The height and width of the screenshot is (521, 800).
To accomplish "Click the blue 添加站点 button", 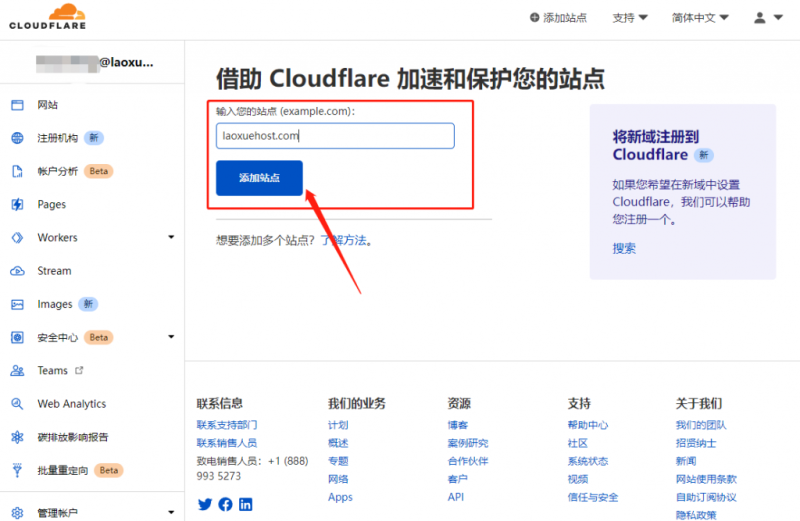I will coord(259,178).
